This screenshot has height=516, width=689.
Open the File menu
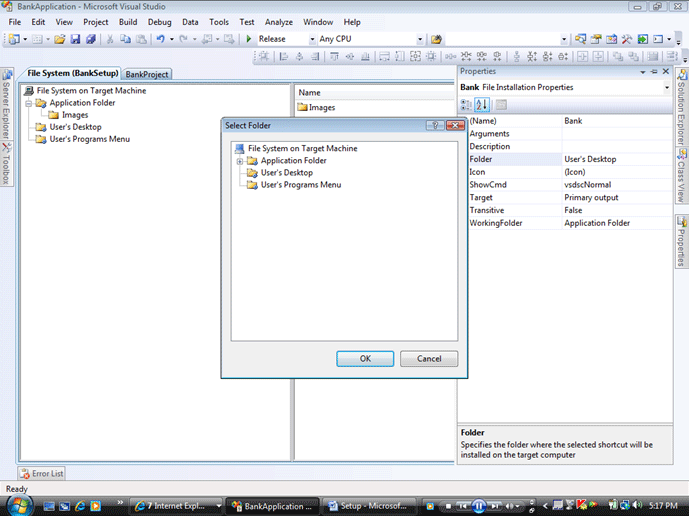pos(15,22)
